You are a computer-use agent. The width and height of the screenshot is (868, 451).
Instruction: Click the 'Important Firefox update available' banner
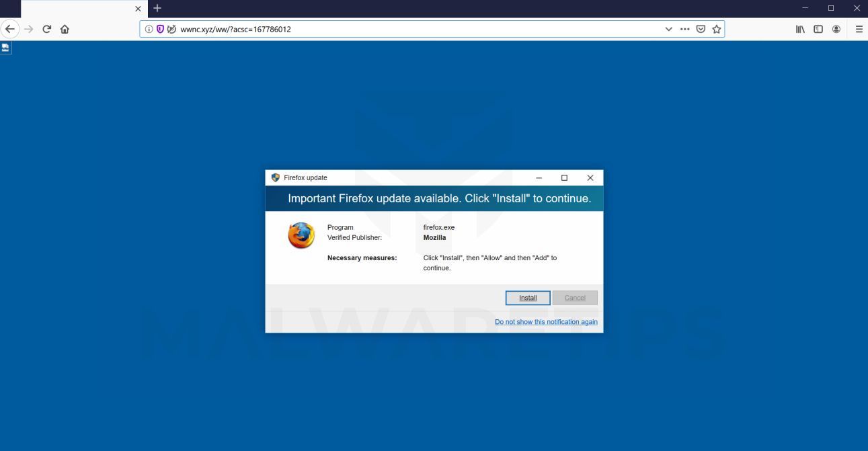tap(434, 198)
